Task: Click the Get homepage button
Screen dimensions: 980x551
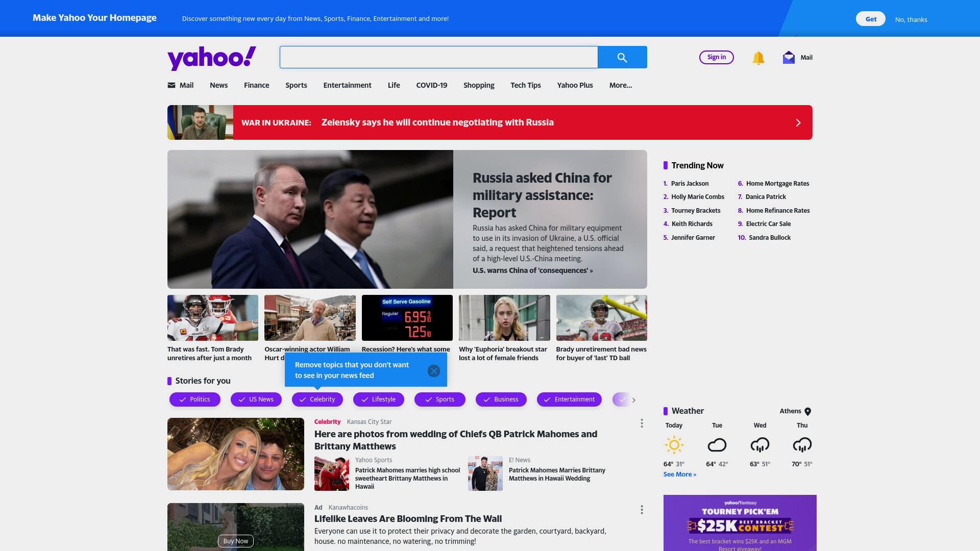Action: (871, 19)
